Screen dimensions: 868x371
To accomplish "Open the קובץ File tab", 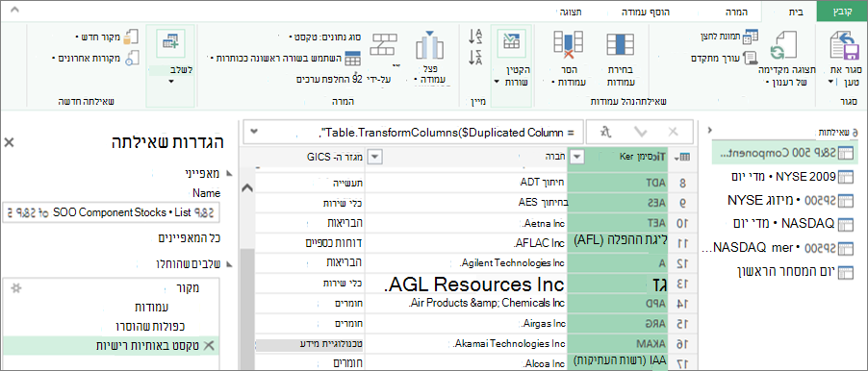I will [x=842, y=12].
